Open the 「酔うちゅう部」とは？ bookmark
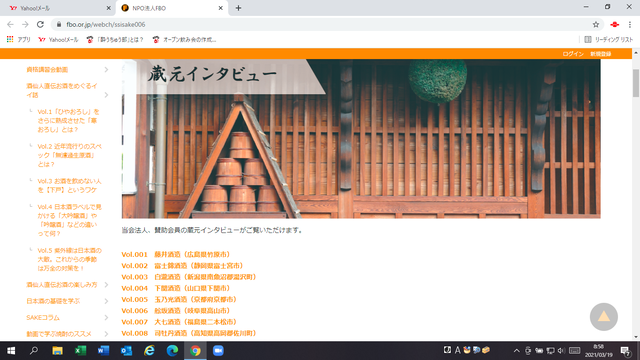This screenshot has height=360, width=640. [115, 40]
